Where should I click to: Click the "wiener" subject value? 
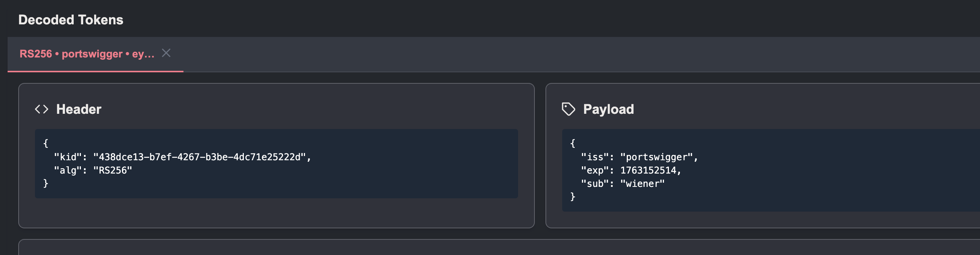point(642,184)
